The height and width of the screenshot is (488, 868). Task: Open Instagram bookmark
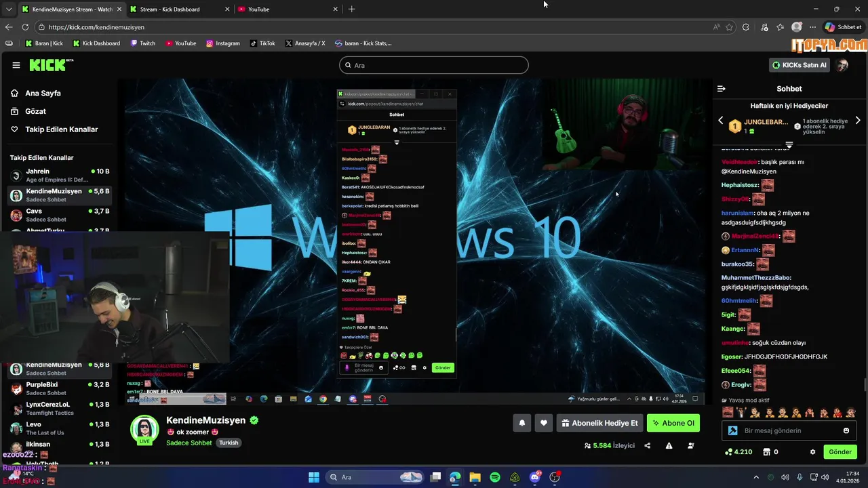(223, 43)
